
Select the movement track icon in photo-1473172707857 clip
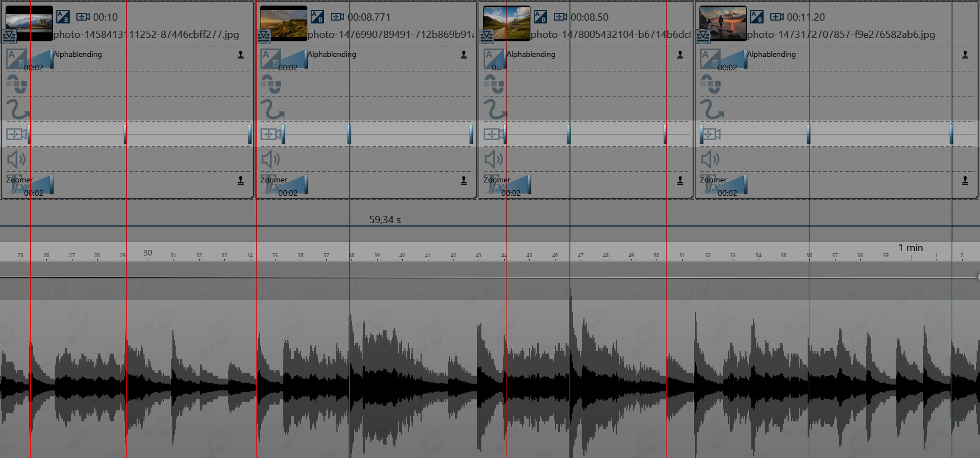[x=711, y=84]
